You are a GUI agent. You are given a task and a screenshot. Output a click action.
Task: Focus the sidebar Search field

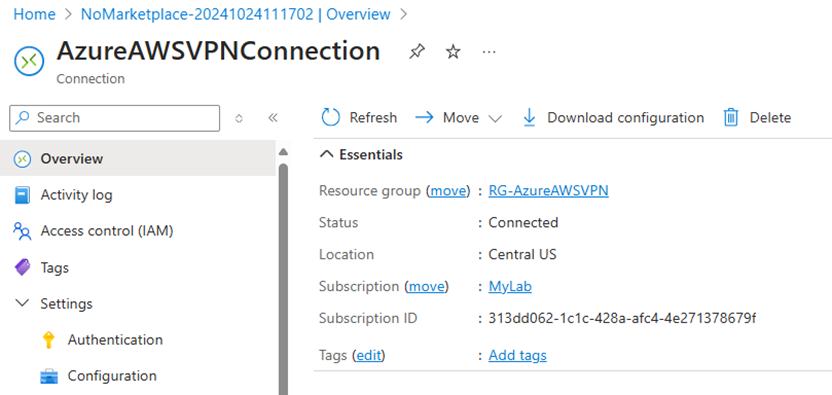coord(115,118)
